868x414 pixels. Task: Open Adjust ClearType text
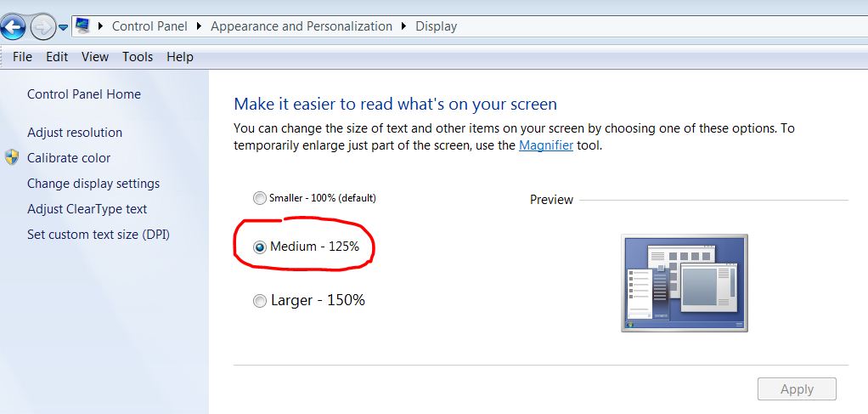pos(87,209)
